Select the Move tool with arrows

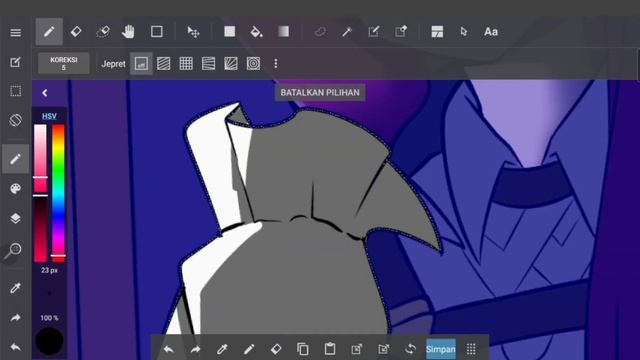click(x=193, y=32)
